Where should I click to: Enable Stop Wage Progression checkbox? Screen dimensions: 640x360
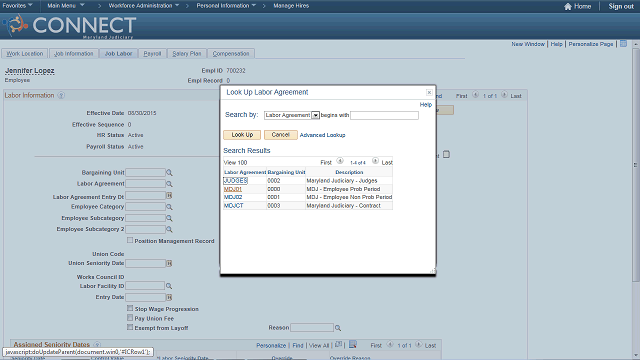[130, 309]
